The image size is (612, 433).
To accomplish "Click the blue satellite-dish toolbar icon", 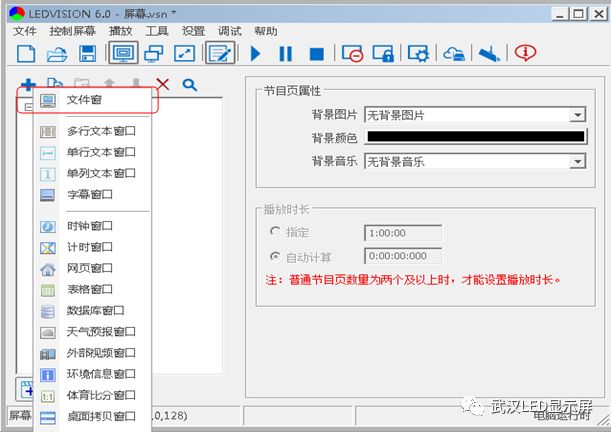I will [x=489, y=53].
